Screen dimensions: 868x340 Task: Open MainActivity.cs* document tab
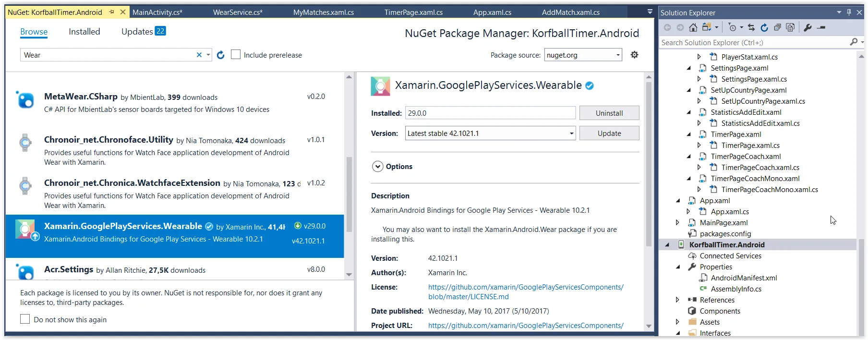pos(157,12)
